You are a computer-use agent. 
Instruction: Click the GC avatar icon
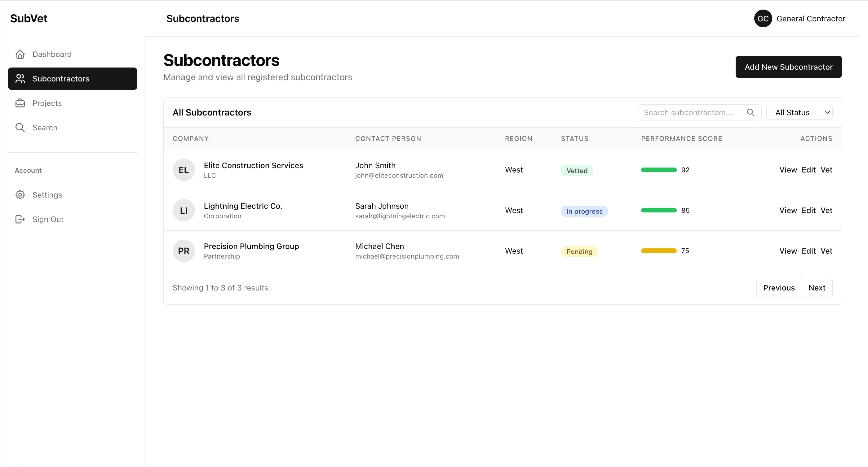[x=763, y=19]
